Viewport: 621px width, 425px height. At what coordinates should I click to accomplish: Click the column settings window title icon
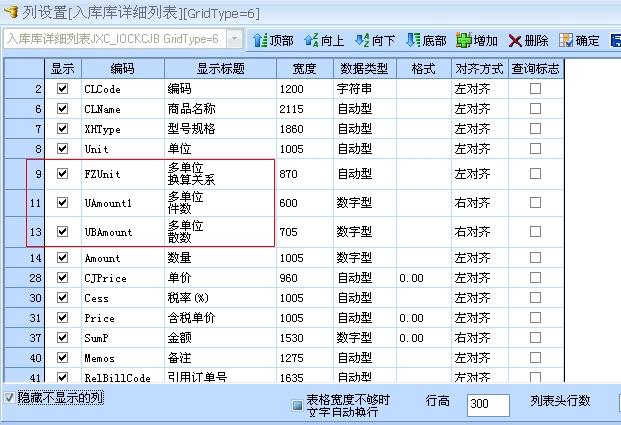(x=11, y=11)
